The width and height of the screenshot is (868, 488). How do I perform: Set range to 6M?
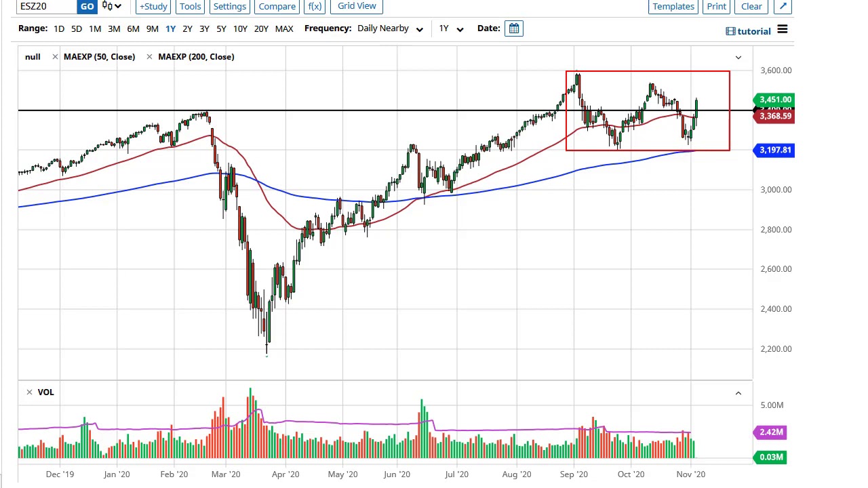[x=133, y=28]
